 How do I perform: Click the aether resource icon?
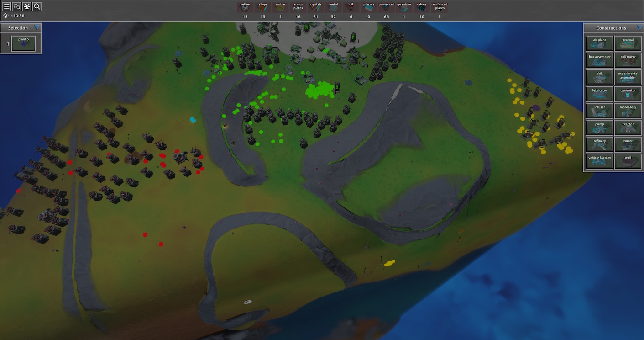click(245, 7)
